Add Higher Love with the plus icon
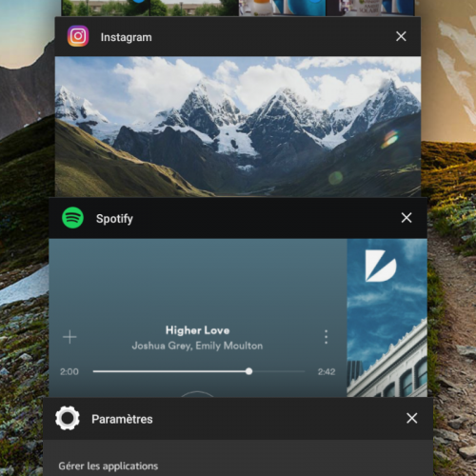Image resolution: width=476 pixels, height=476 pixels. [69, 337]
